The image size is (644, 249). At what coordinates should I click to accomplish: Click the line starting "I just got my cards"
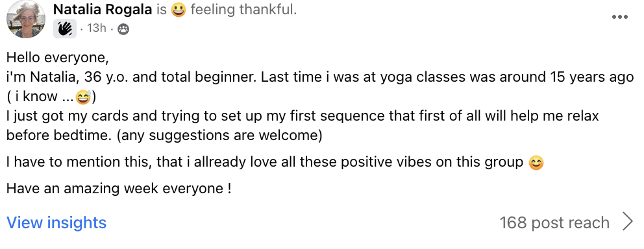coord(303,116)
